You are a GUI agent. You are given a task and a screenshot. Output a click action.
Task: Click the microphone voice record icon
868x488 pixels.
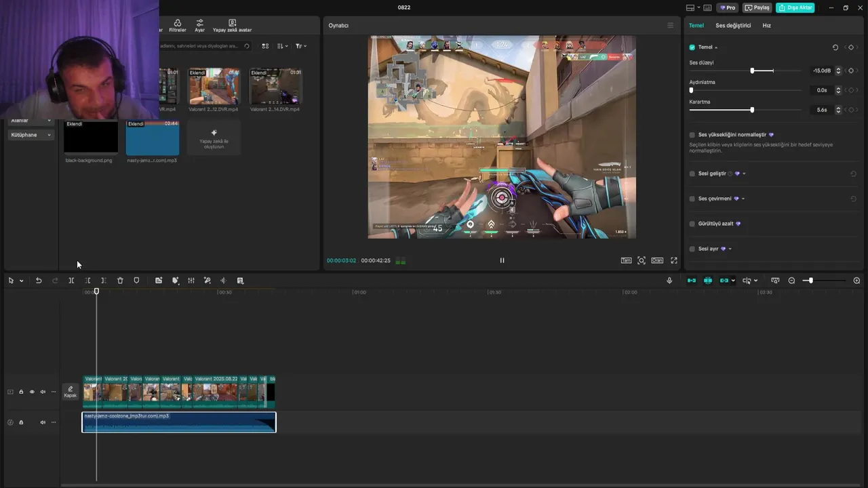coord(669,281)
